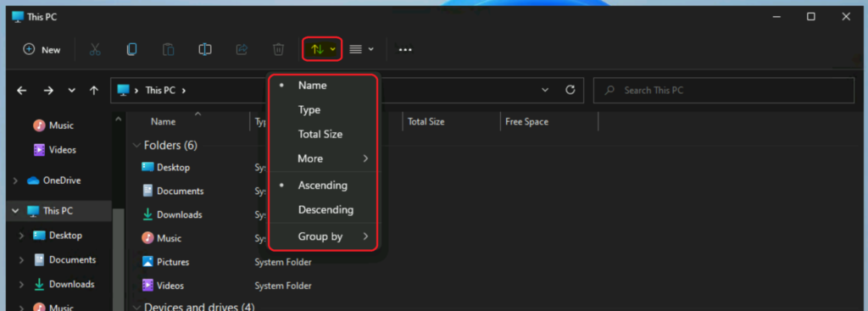
Task: Expand the sidebar Downloads node chevron
Action: coord(21,285)
